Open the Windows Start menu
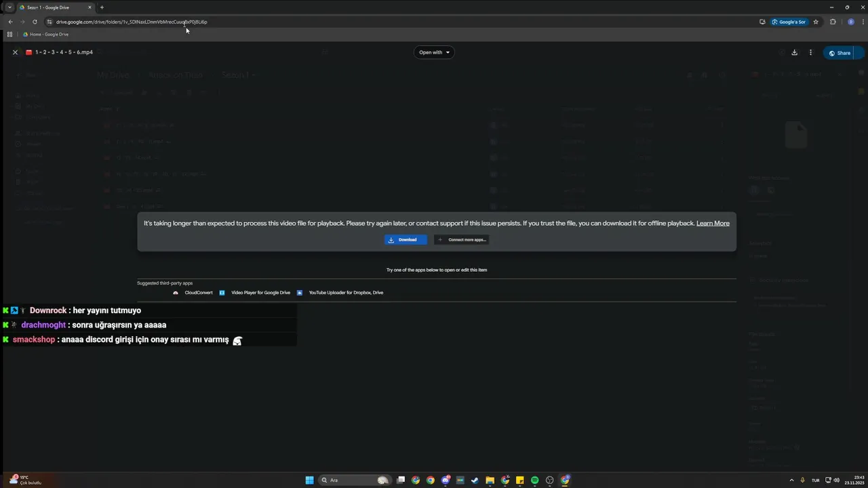 [x=309, y=481]
